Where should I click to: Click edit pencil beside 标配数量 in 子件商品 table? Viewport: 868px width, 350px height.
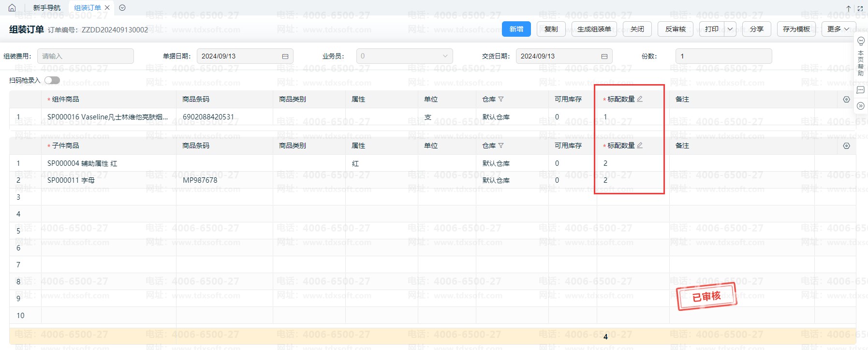(x=640, y=146)
